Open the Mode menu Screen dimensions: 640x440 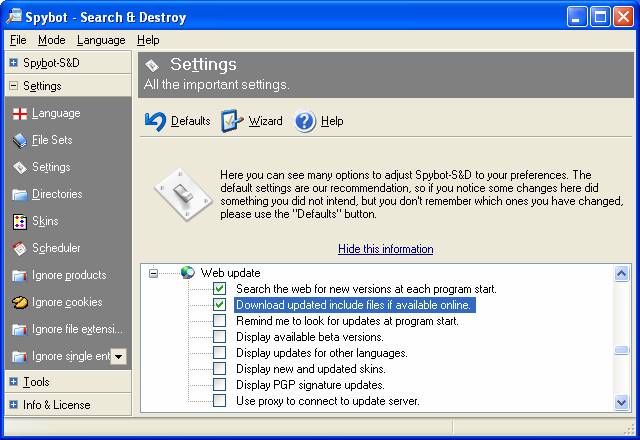pyautogui.click(x=51, y=40)
